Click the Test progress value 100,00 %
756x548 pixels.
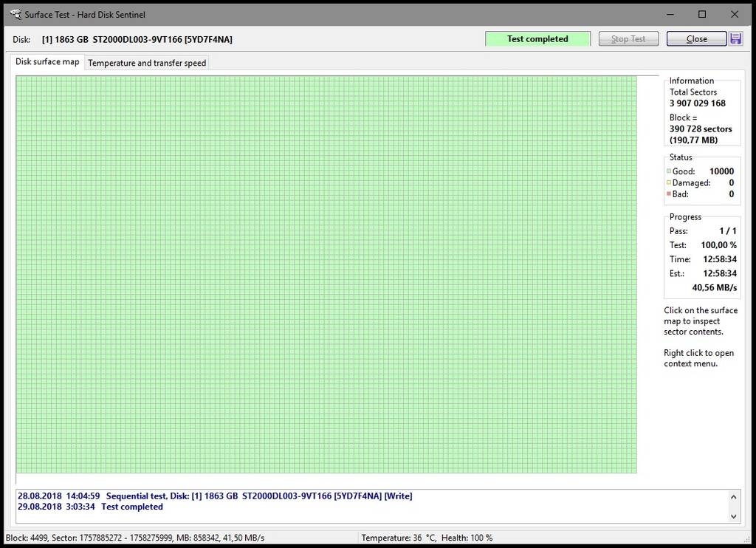pyautogui.click(x=718, y=245)
